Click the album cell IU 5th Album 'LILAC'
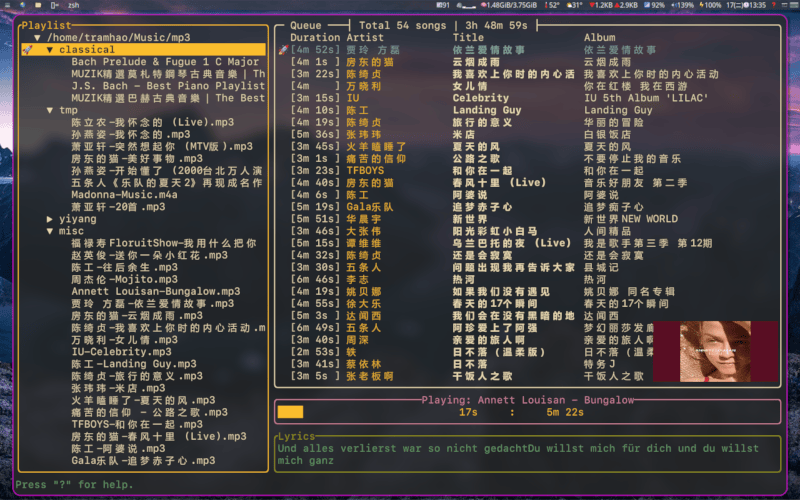The width and height of the screenshot is (800, 500). tap(646, 98)
